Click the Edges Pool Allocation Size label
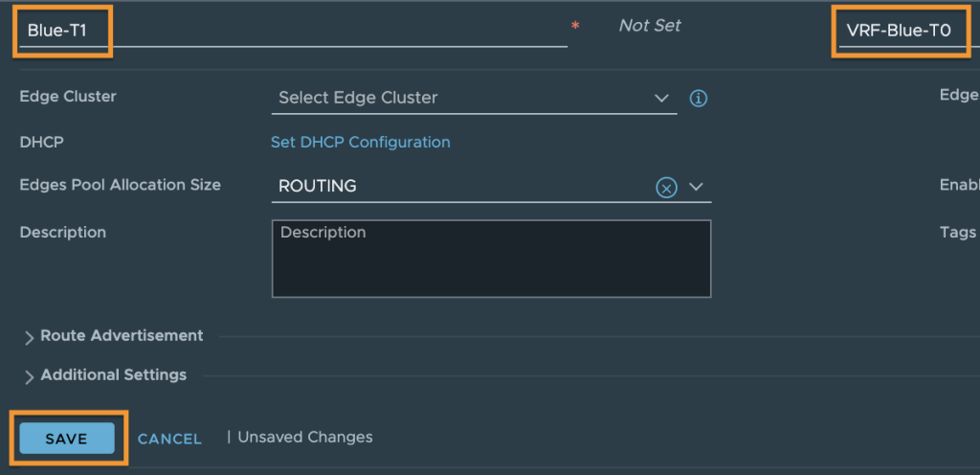This screenshot has width=980, height=475. (x=121, y=186)
